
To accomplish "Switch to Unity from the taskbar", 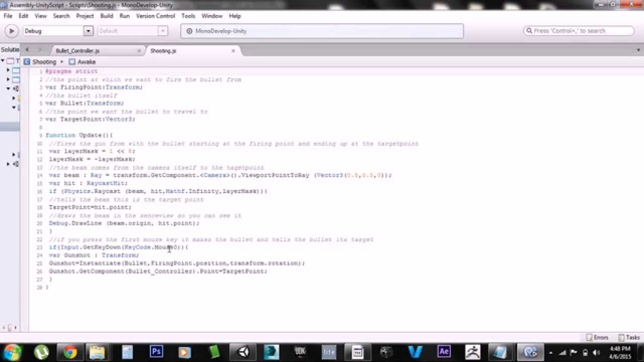I will tap(243, 352).
